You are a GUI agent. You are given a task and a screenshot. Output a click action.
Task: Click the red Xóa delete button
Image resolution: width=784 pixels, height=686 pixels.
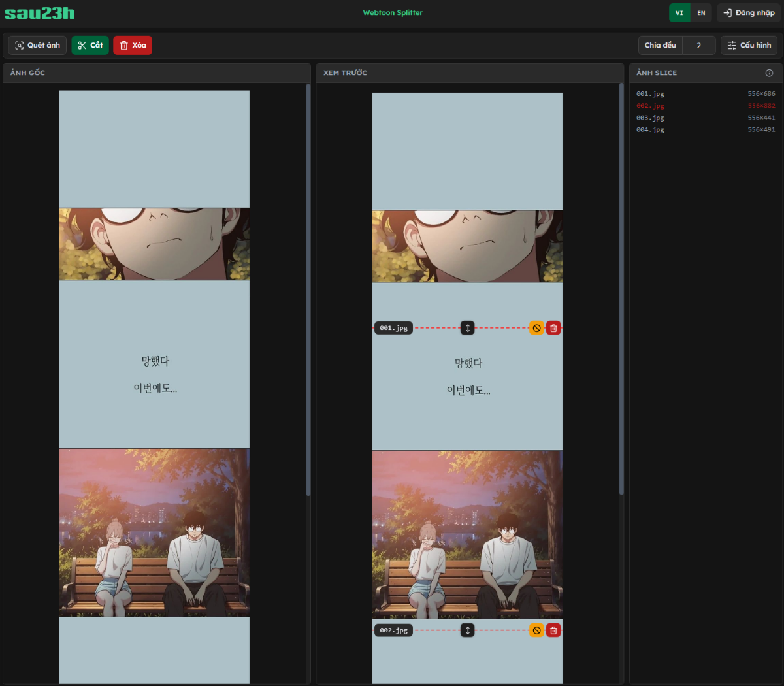coord(133,45)
